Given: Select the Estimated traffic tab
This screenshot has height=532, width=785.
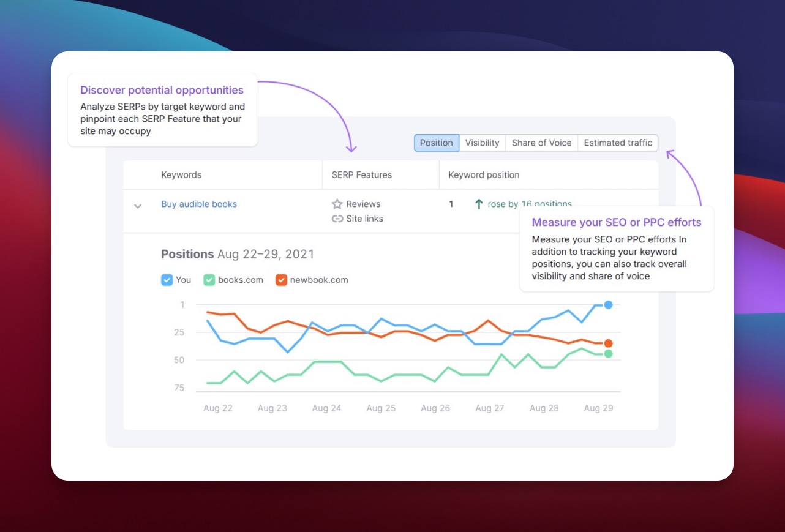Looking at the screenshot, I should [x=618, y=143].
